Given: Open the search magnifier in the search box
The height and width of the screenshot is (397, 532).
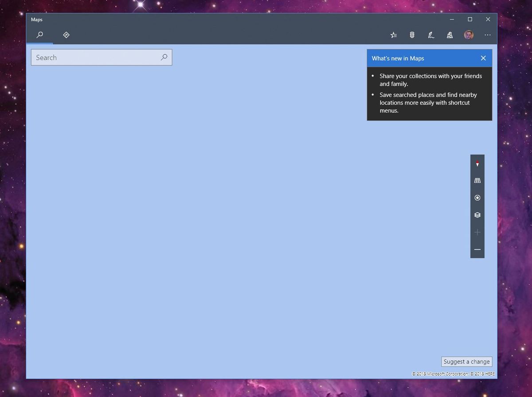Looking at the screenshot, I should tap(164, 57).
